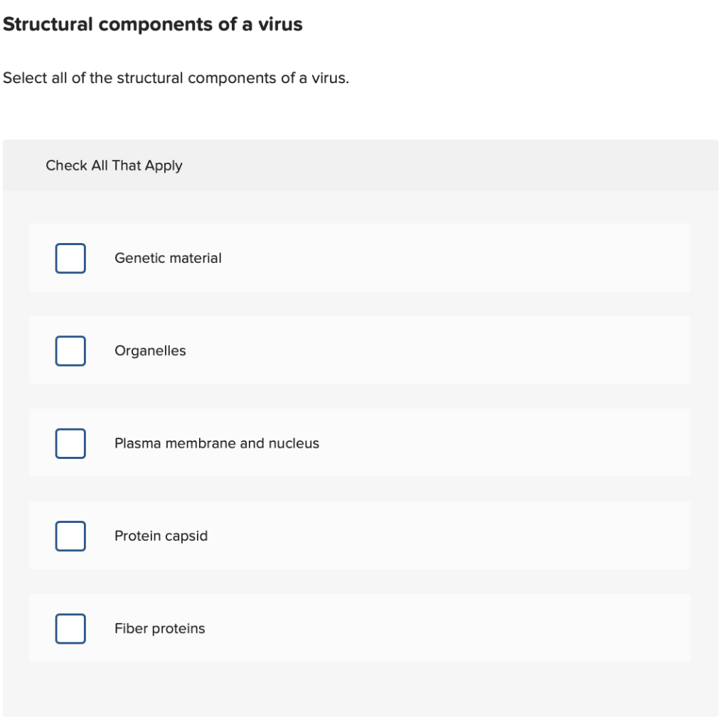The image size is (728, 719).
Task: Click the Check All That Apply header
Action: [114, 165]
